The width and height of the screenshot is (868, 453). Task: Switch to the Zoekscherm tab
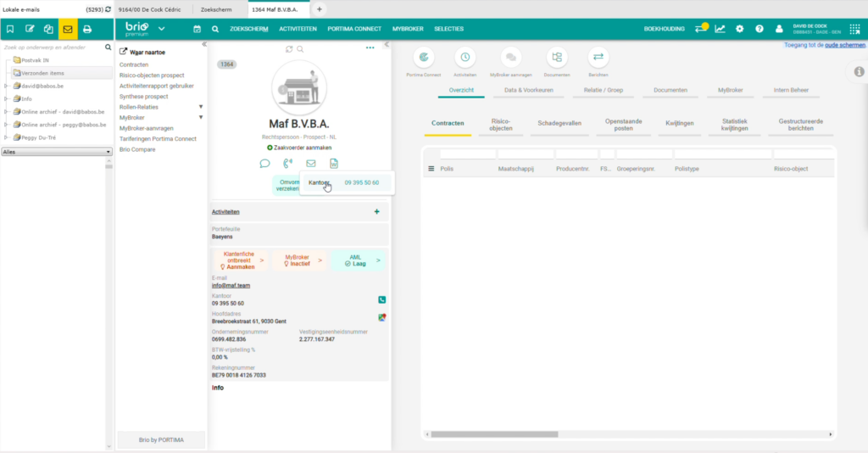click(216, 9)
